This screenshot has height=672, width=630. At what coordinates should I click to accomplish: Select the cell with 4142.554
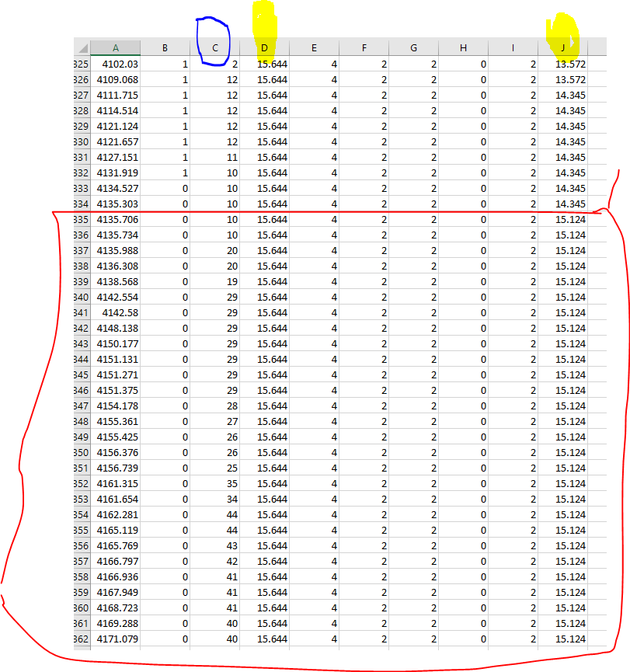point(115,297)
